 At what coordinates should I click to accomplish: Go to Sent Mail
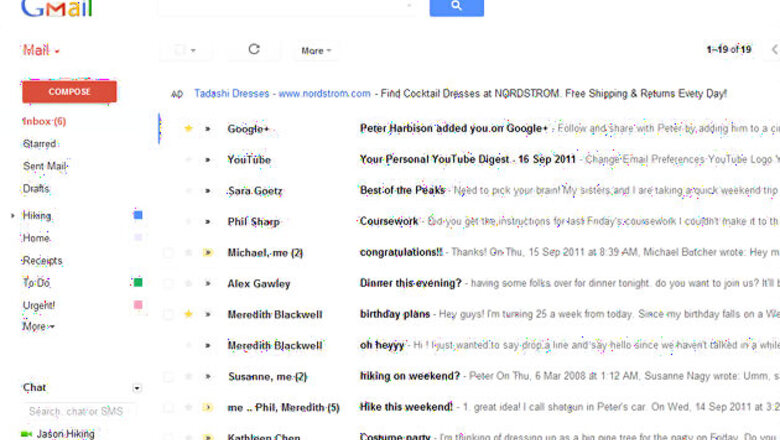click(45, 166)
